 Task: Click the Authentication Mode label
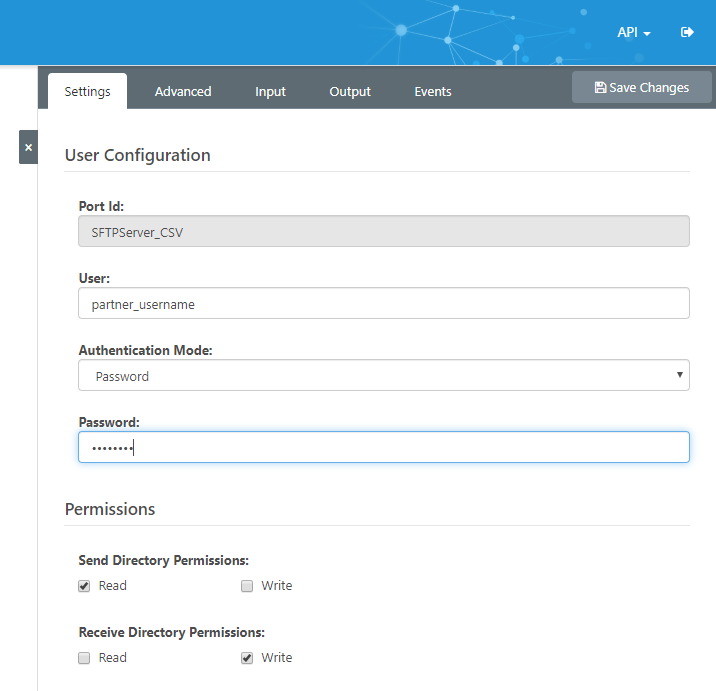(146, 350)
